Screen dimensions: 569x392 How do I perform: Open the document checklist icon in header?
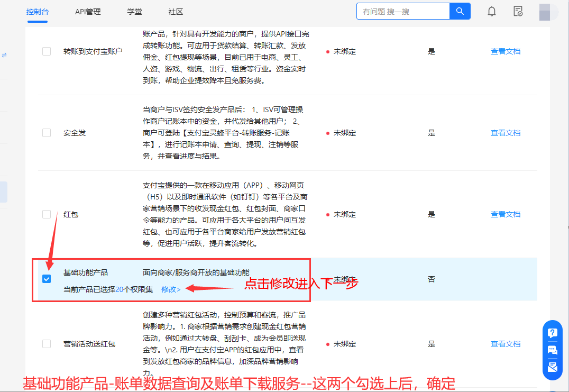click(x=518, y=11)
